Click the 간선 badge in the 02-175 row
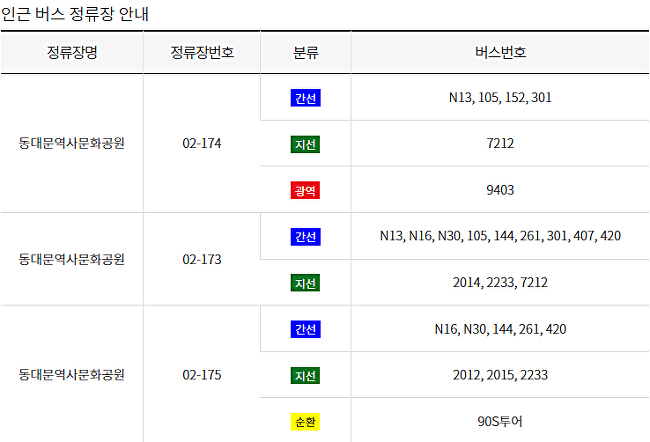 tap(306, 329)
